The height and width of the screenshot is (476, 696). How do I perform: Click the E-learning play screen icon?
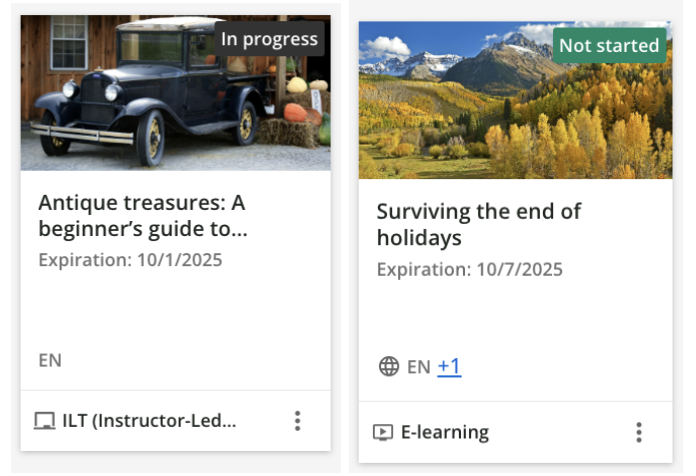(382, 433)
